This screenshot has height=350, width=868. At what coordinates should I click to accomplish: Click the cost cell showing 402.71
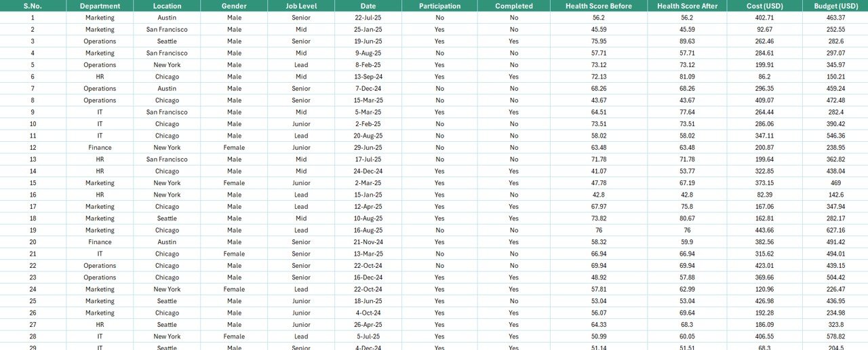coord(764,18)
